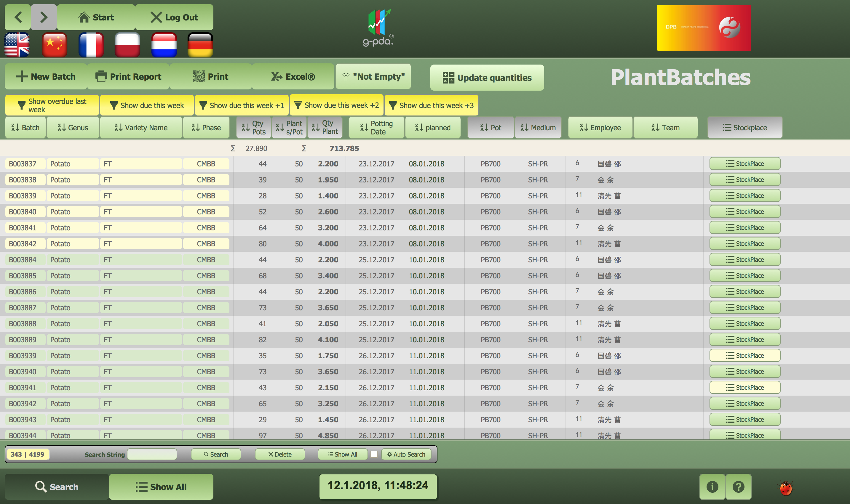
Task: Sort table by Batch column
Action: (25, 128)
